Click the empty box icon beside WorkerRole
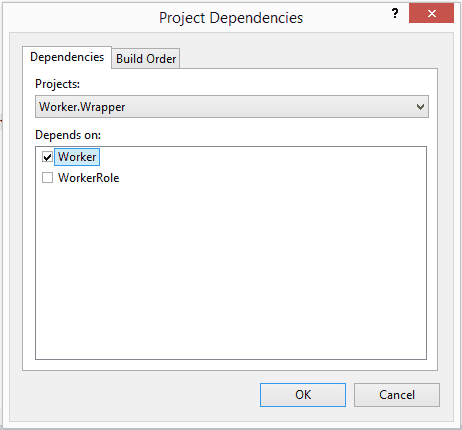 point(47,178)
